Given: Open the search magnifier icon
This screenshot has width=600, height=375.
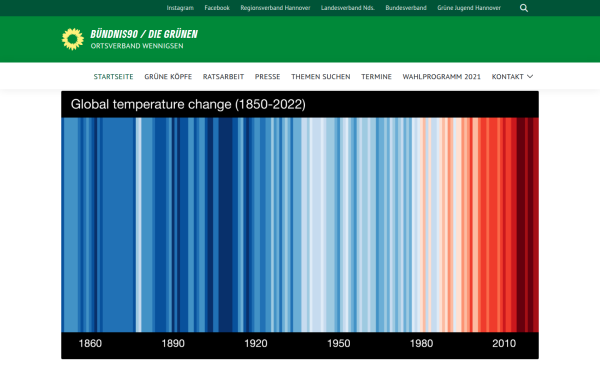Looking at the screenshot, I should point(524,8).
